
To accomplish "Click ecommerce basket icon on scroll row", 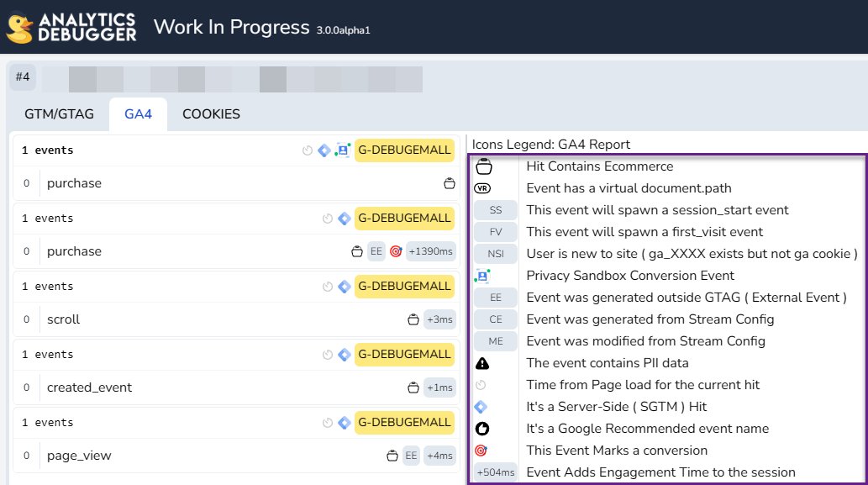I will [x=413, y=319].
